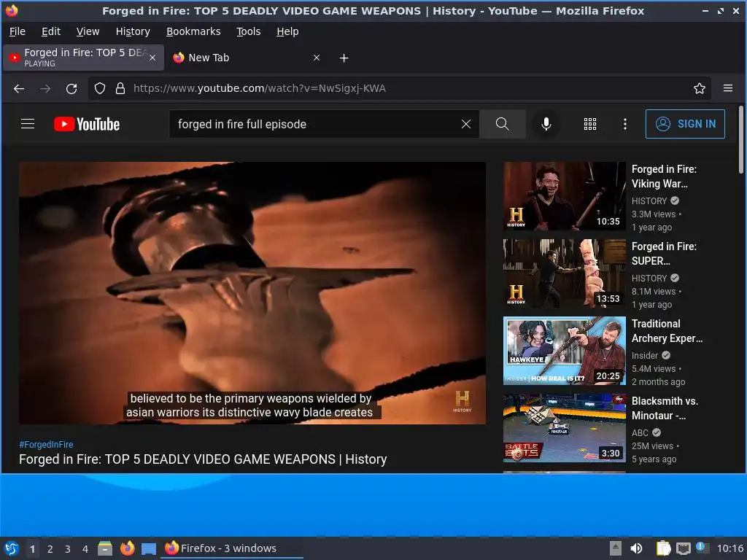The width and height of the screenshot is (747, 560).
Task: Open the 13:53 SUPER video thumbnail
Action: click(x=565, y=273)
